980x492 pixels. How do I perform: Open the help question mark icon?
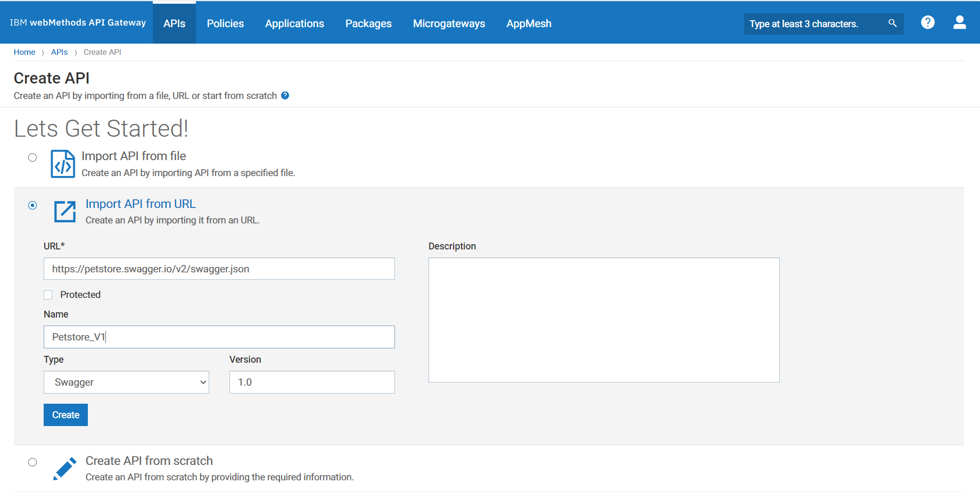[x=928, y=22]
